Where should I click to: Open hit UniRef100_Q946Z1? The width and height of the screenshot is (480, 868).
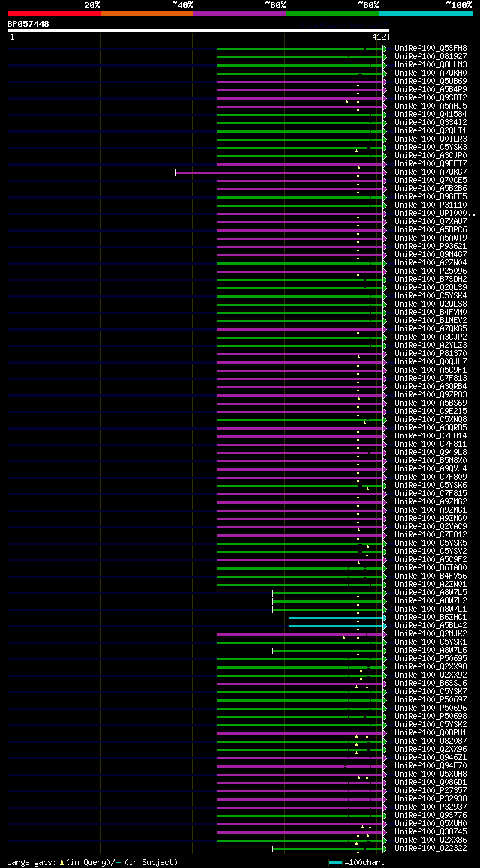tap(430, 758)
